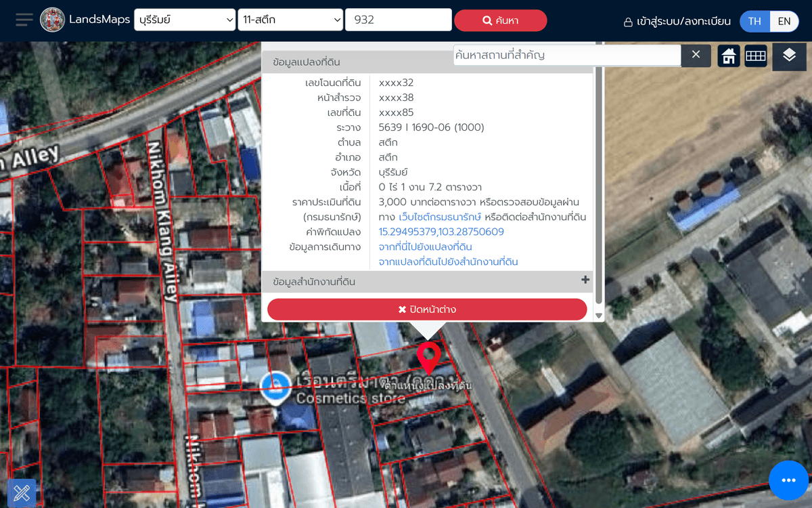Switch language to EN
The image size is (812, 508).
[x=784, y=21]
